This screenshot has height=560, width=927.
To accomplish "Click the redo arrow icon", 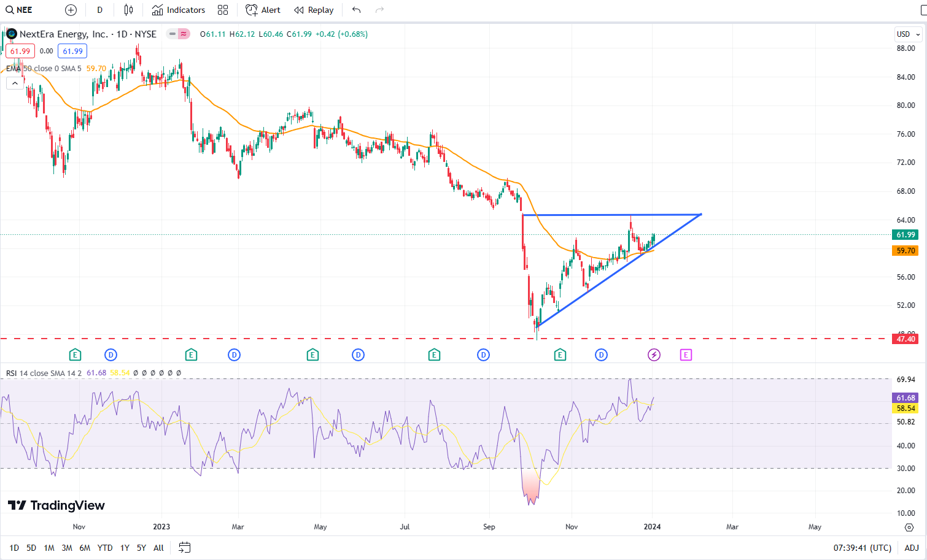I will [x=379, y=10].
